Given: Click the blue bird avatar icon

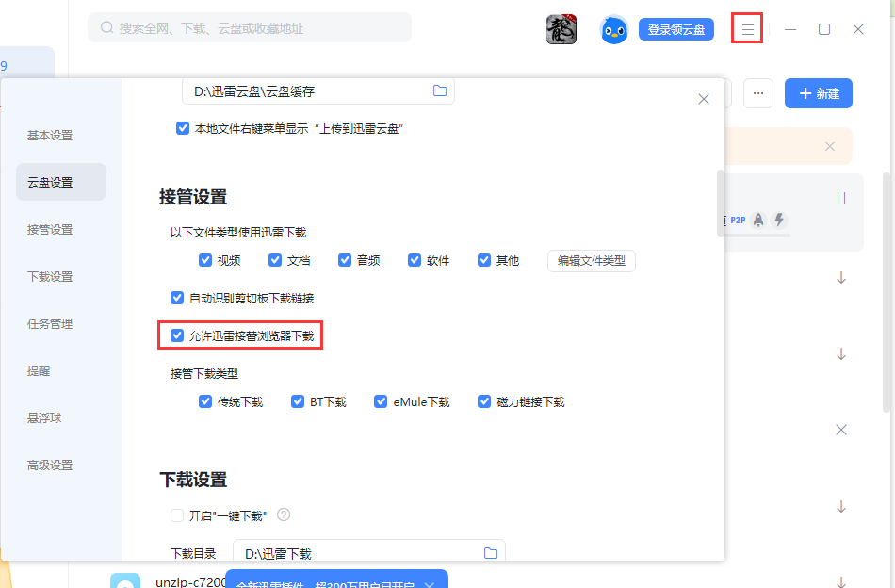Looking at the screenshot, I should (x=614, y=30).
